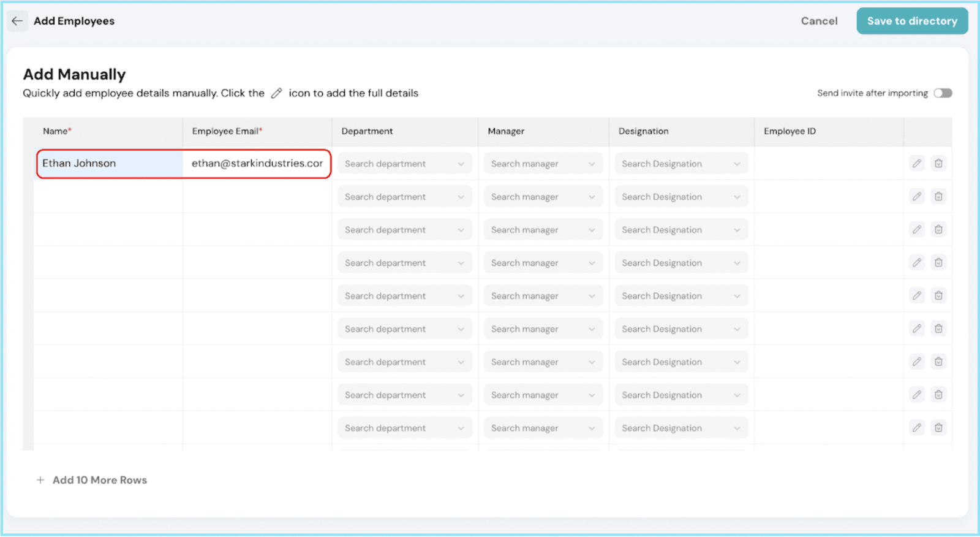Open the Search department dropdown in the fourth row
Screen dimensions: 980x537
click(x=404, y=263)
